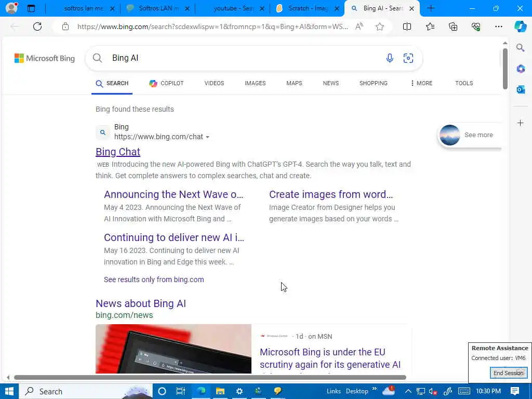
Task: Open Outlook sidebar icon
Action: tap(521, 89)
